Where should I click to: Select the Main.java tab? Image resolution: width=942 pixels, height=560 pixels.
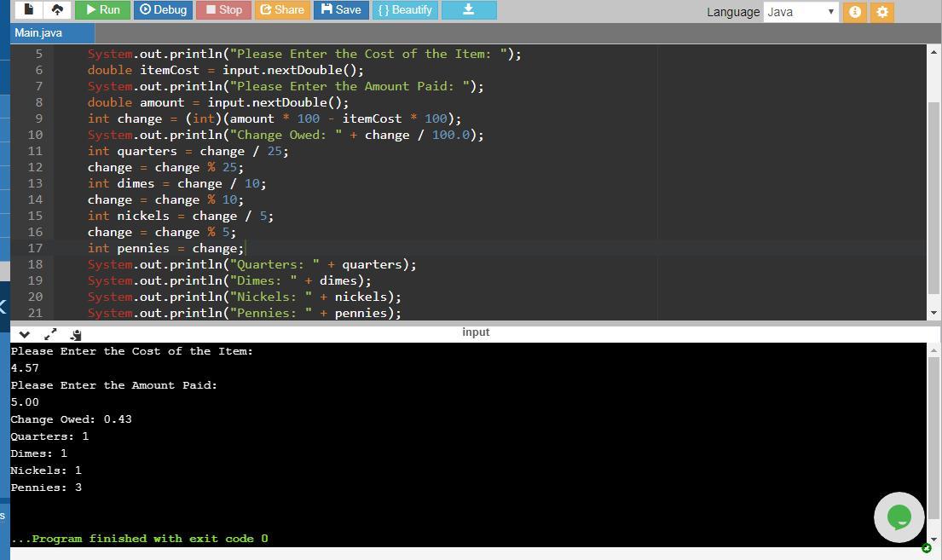pos(38,32)
